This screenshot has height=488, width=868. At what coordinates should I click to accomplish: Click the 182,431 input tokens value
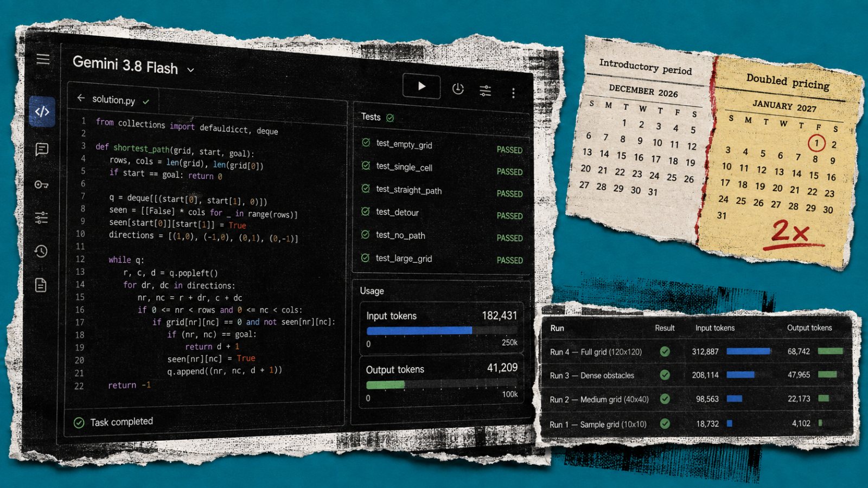click(500, 316)
